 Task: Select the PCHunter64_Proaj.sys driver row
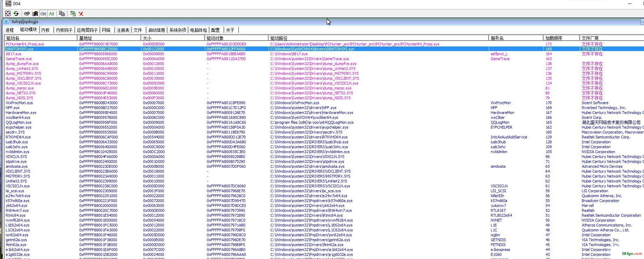pos(25,44)
